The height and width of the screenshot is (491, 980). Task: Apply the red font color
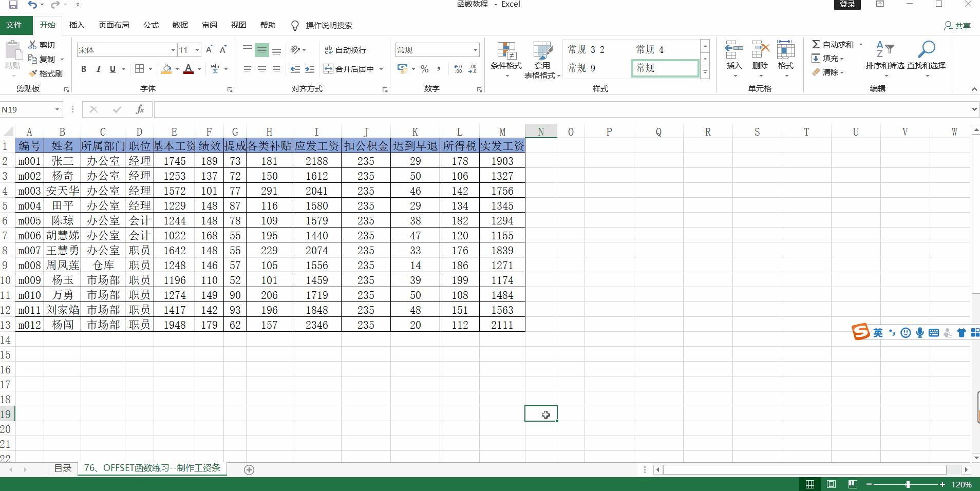coord(189,69)
